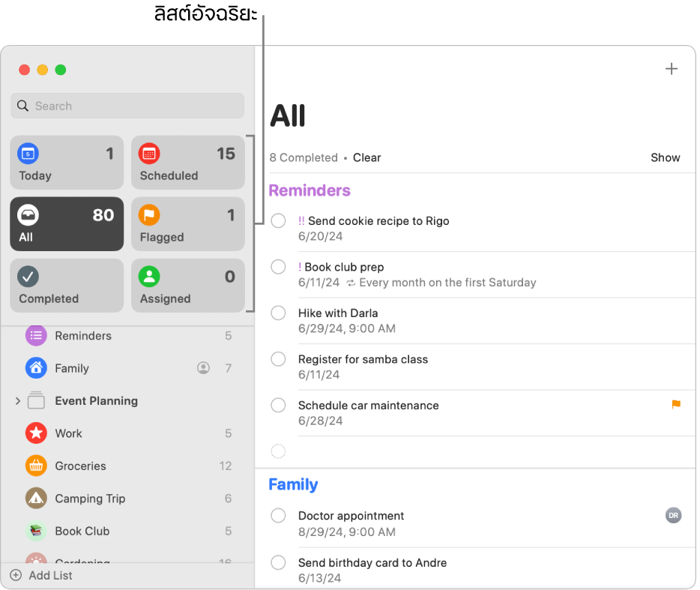Image resolution: width=700 pixels, height=590 pixels.
Task: Click in the Search field
Action: pyautogui.click(x=127, y=106)
